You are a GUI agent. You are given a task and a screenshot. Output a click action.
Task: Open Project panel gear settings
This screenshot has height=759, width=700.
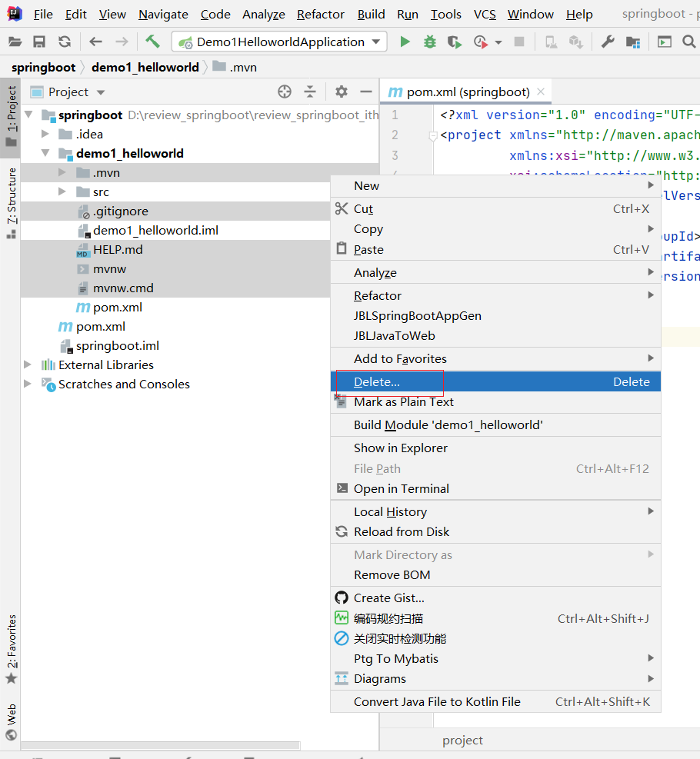click(x=342, y=92)
